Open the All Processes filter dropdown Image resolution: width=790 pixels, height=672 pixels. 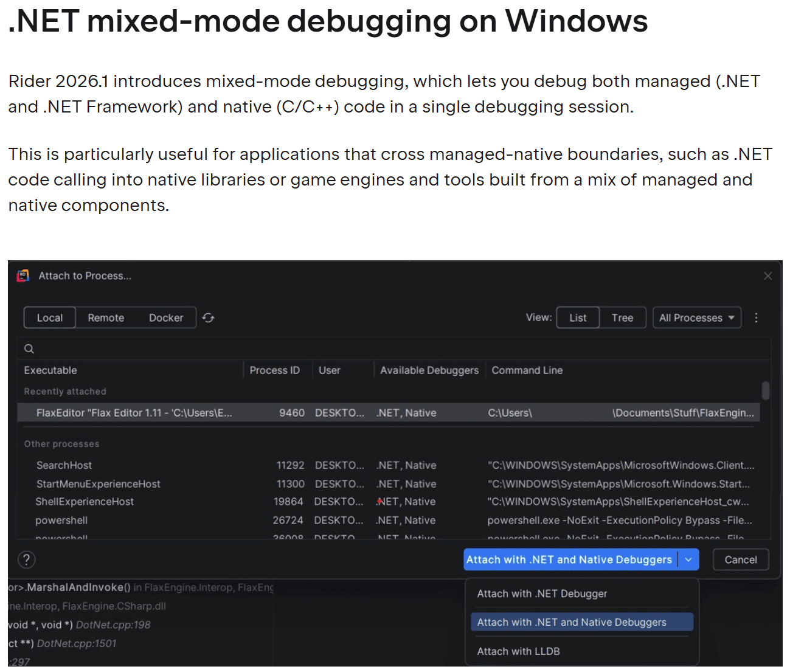tap(696, 317)
